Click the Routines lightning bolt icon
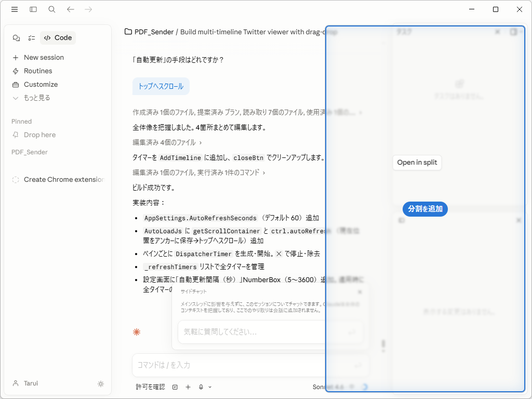Screen dimensions: 532x399 [x=16, y=71]
